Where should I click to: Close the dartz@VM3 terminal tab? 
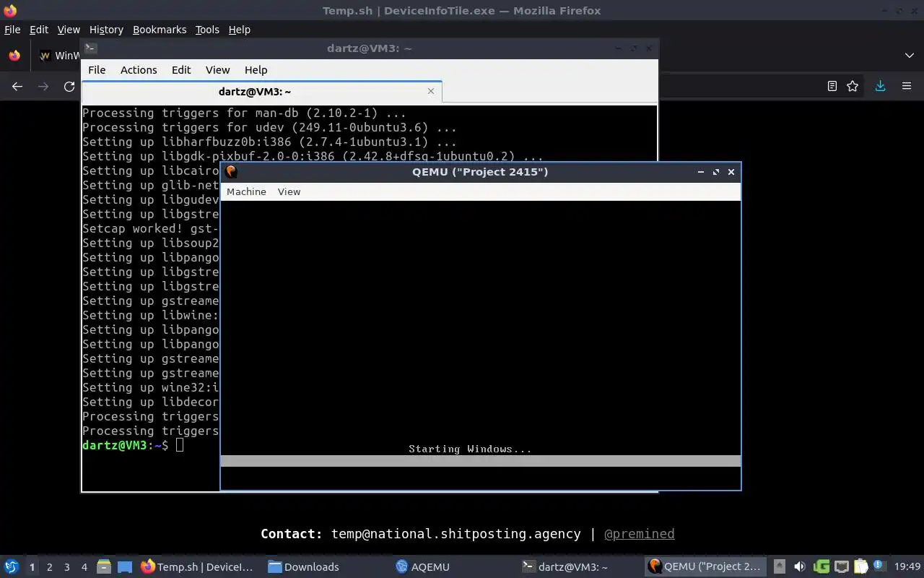[x=431, y=91]
